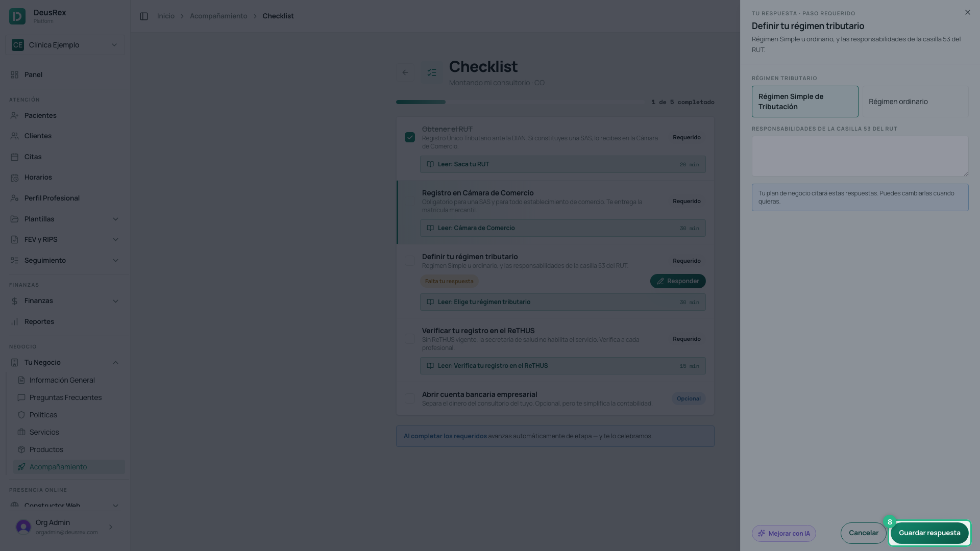This screenshot has width=980, height=551.
Task: Expand the FEV y RIPS chevron
Action: 115,240
